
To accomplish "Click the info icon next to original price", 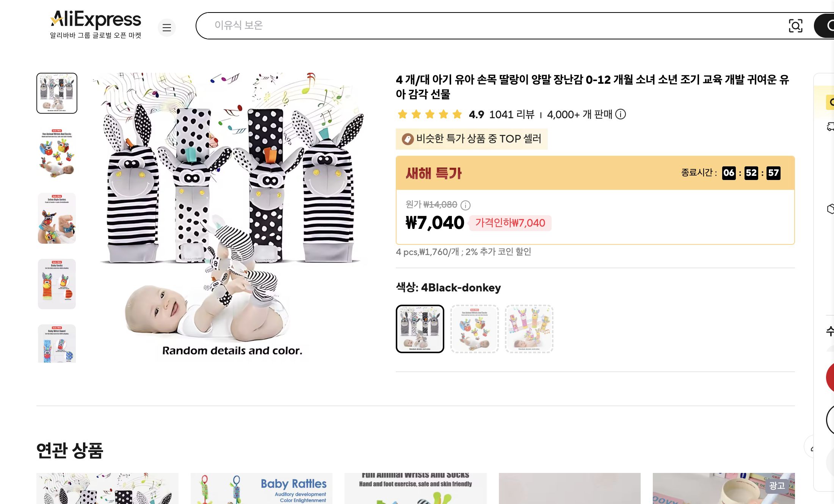I will click(x=466, y=205).
